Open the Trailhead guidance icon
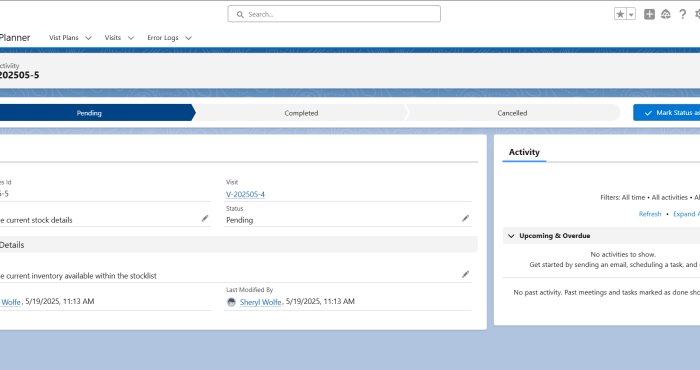700x370 pixels. (x=666, y=14)
